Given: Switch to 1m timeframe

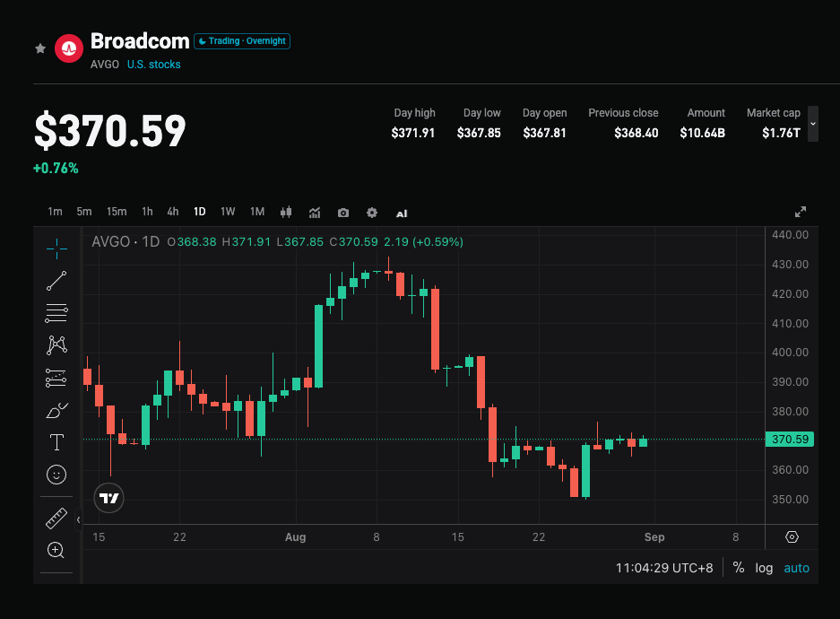Looking at the screenshot, I should tap(56, 212).
